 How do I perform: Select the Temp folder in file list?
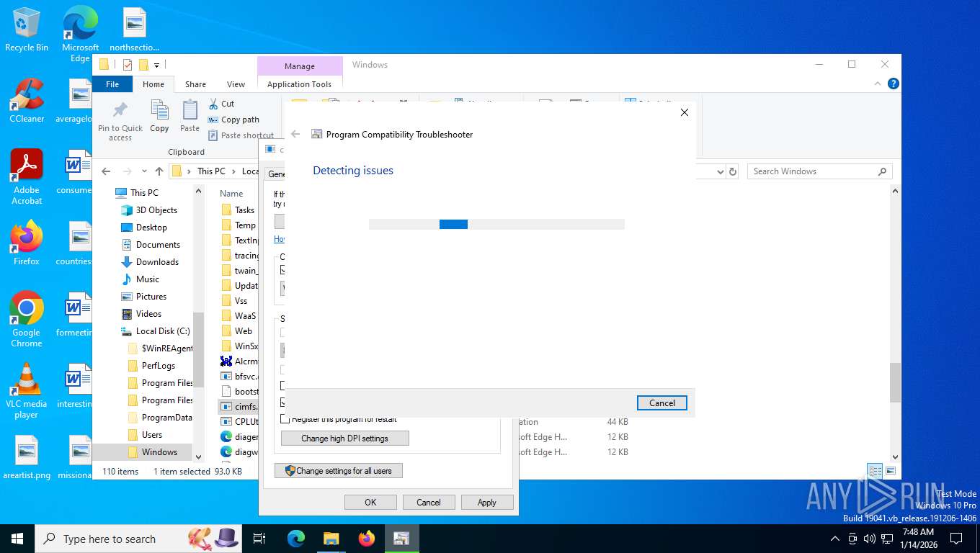245,225
